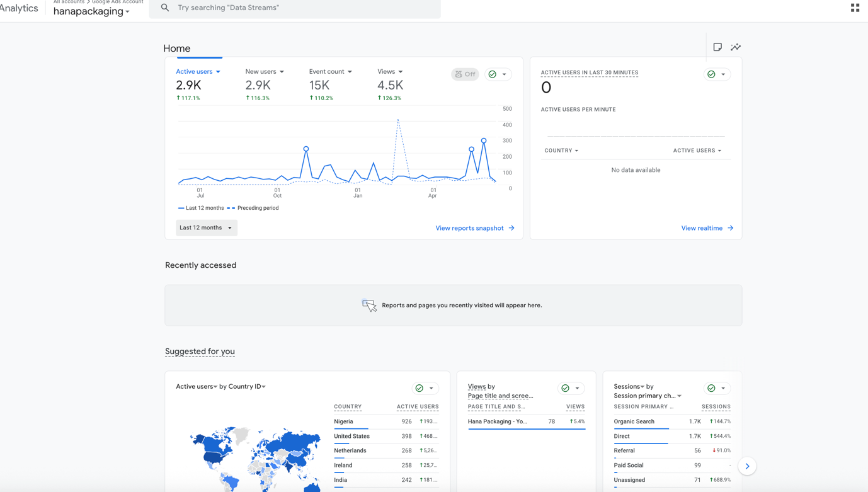Open the Active users metric dropdown
Viewport: 868px width, 492px height.
point(198,71)
